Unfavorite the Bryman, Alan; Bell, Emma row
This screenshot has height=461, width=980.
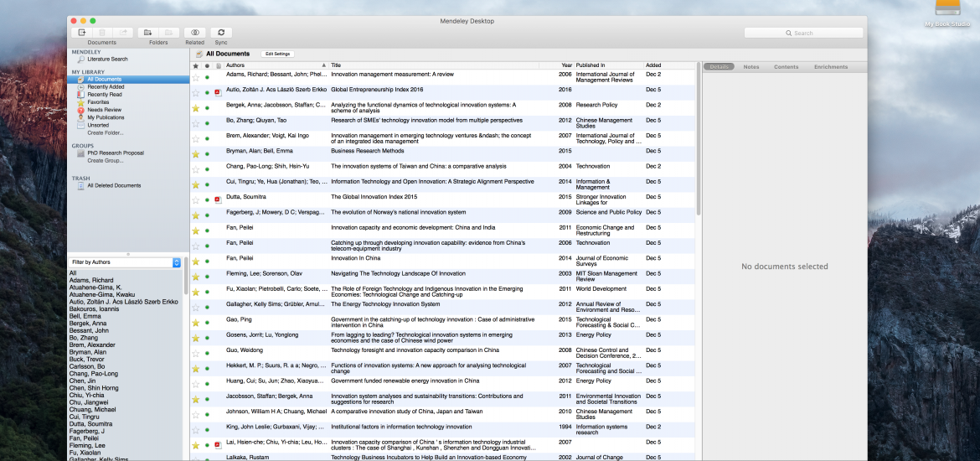[196, 154]
